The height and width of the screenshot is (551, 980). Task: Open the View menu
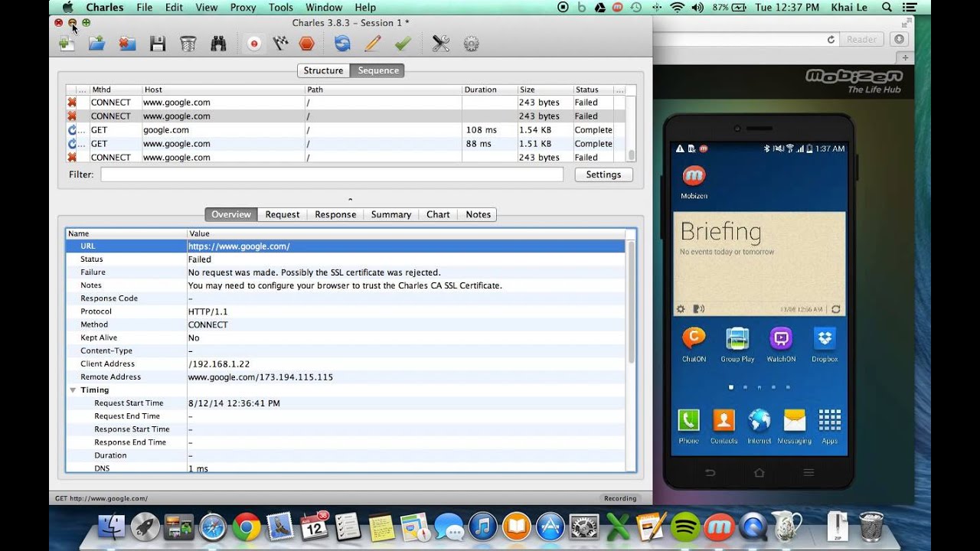207,7
